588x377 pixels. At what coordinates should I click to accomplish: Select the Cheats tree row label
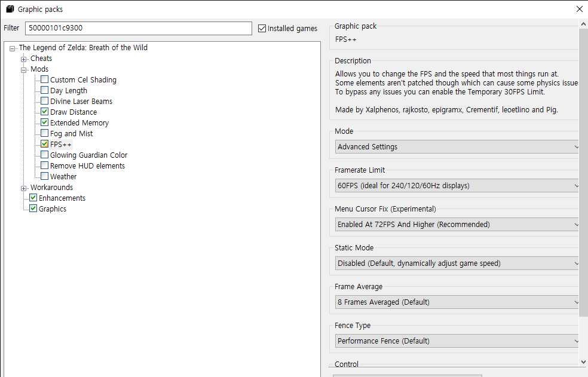tap(41, 59)
